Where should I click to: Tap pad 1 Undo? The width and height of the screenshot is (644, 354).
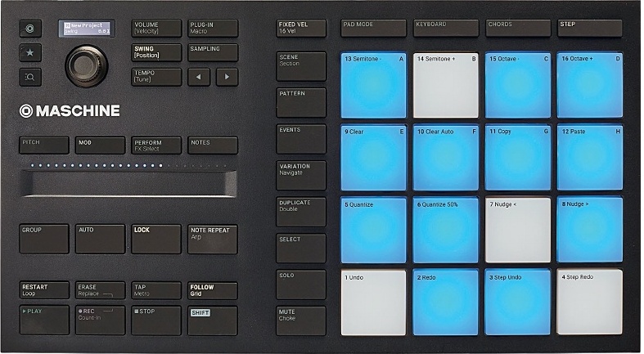[x=373, y=302]
